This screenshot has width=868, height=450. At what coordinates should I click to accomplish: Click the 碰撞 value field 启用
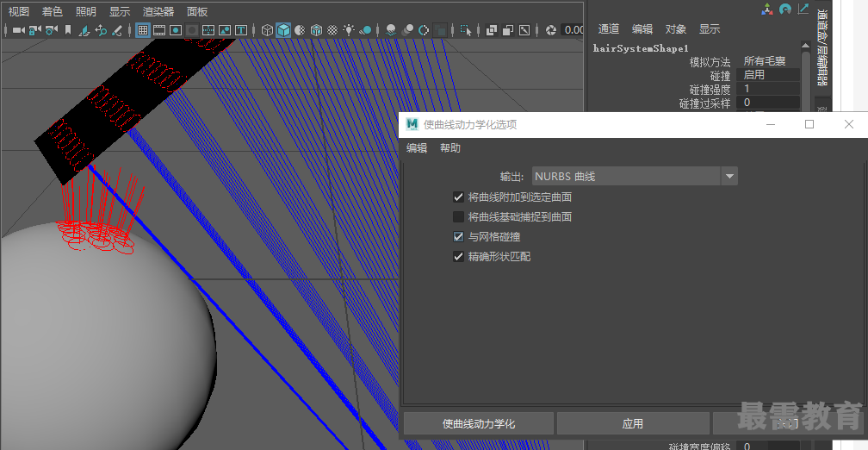tap(768, 75)
